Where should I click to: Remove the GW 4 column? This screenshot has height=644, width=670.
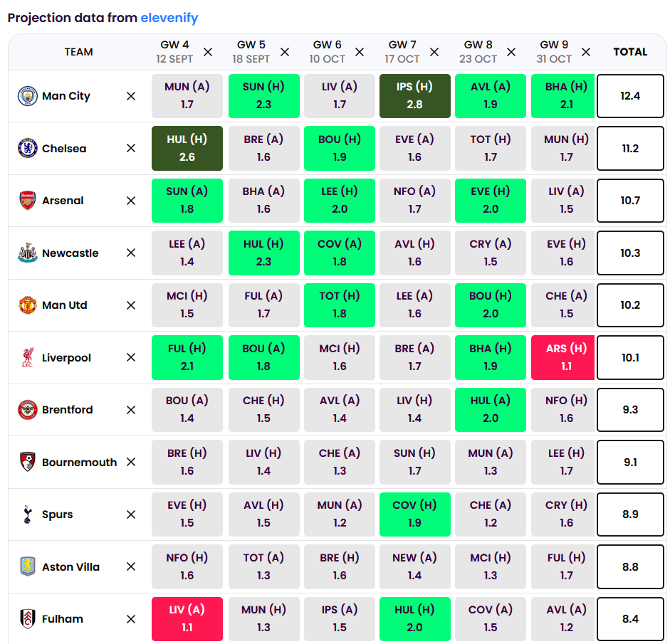coord(208,52)
